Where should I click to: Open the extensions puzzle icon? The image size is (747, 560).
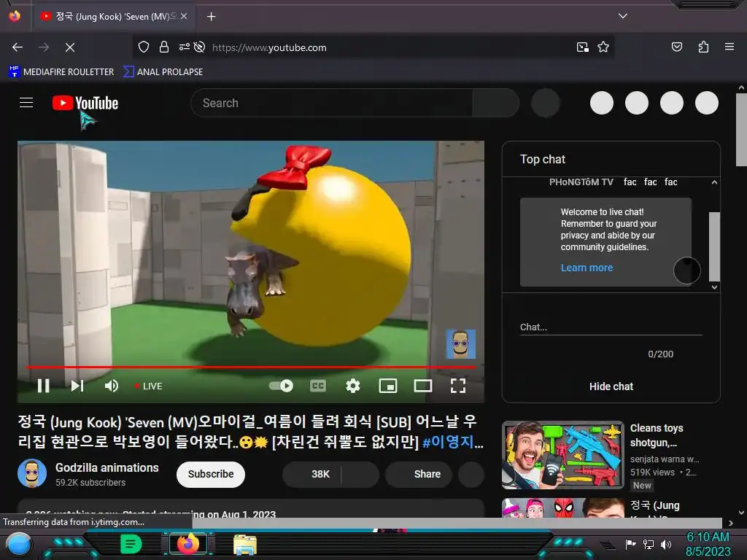pos(703,47)
